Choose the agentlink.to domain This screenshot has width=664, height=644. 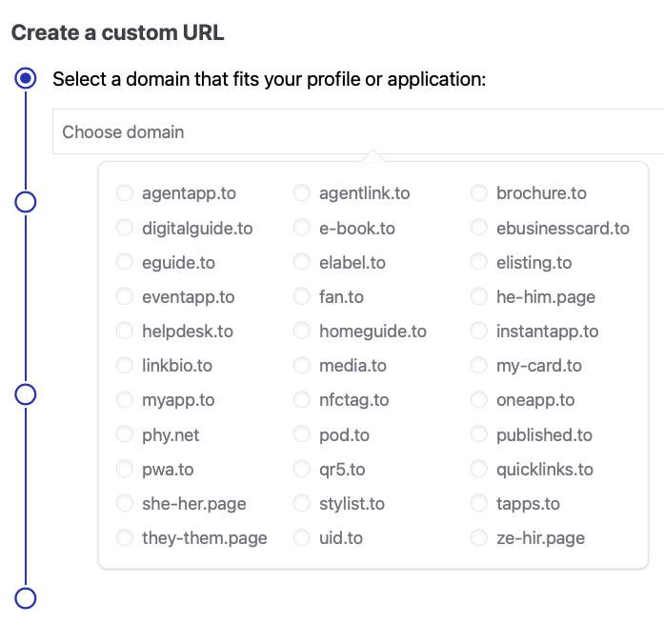click(302, 193)
